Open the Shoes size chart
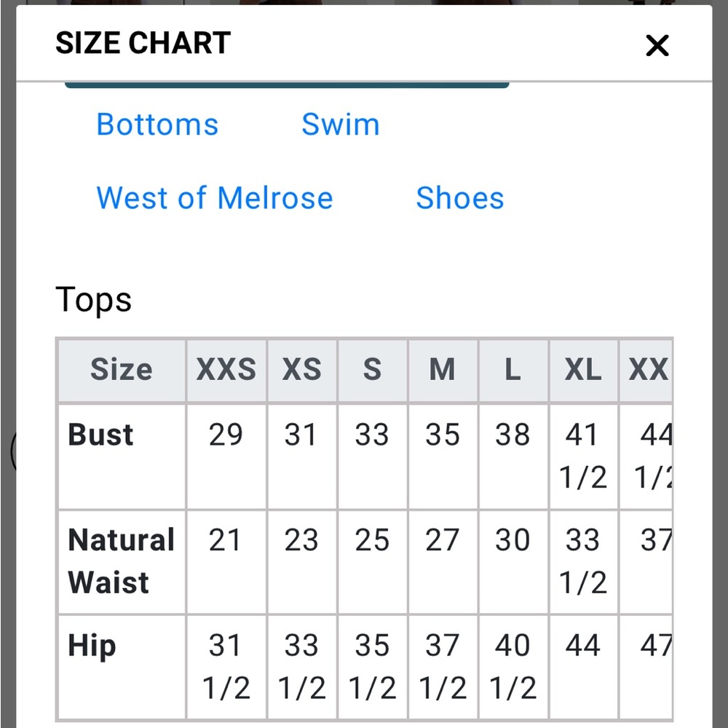 (x=460, y=198)
